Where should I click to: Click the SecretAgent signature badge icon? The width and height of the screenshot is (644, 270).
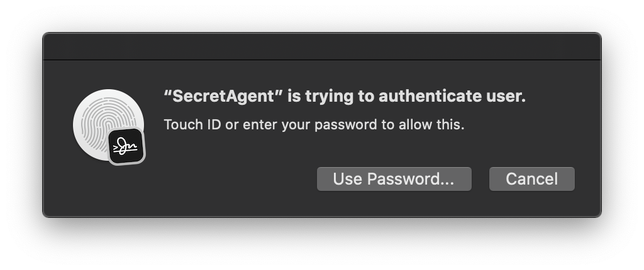[127, 148]
